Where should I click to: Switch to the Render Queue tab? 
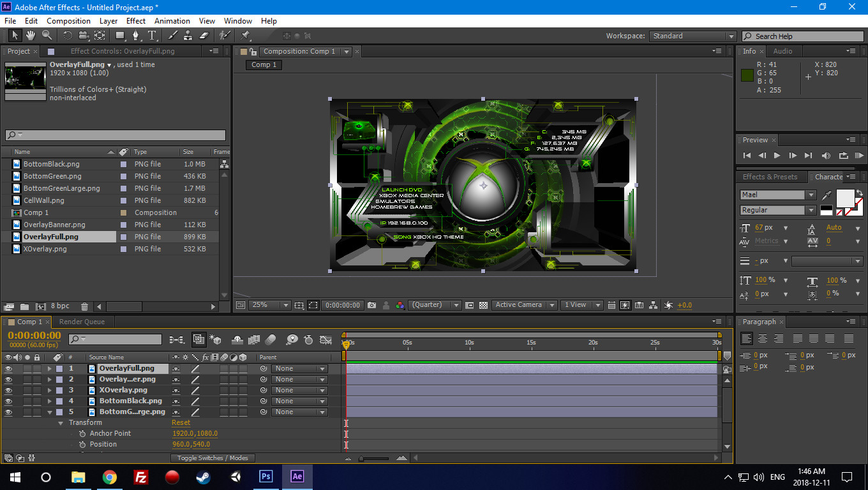[x=82, y=322]
